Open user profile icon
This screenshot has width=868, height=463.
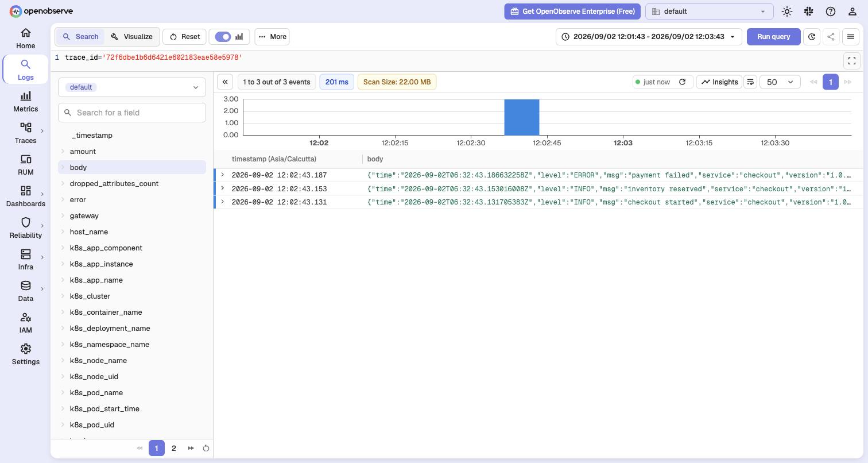852,11
